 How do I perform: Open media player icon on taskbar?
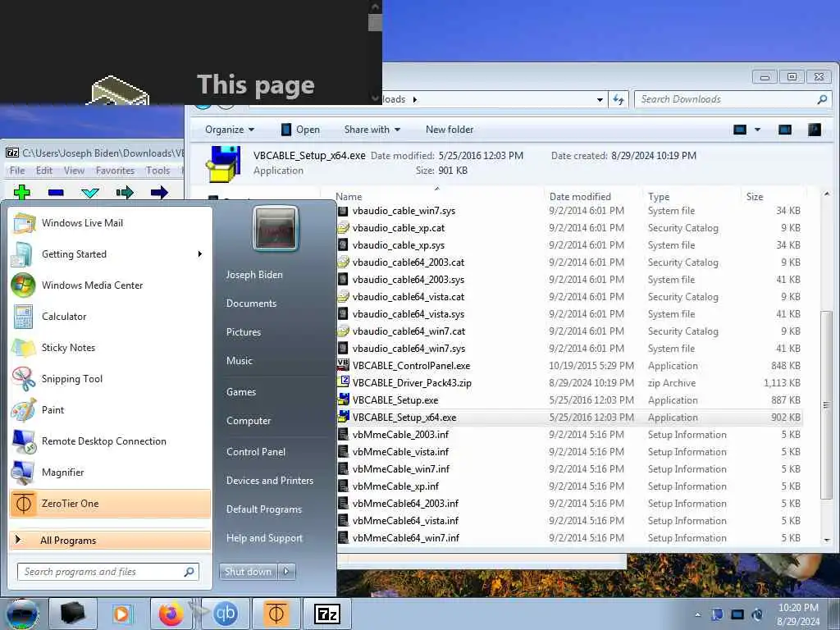coord(121,614)
